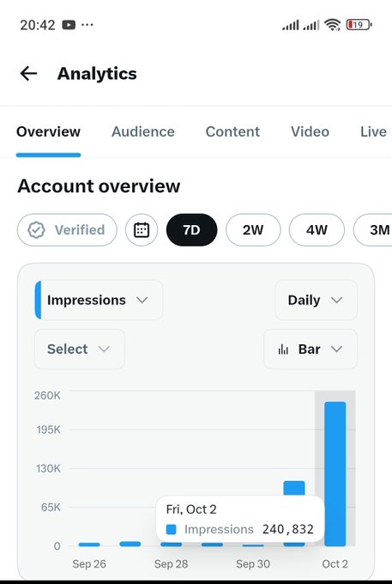Tap the bar chart icon beside Bar
Viewport: 392px width, 584px height.
coord(283,350)
